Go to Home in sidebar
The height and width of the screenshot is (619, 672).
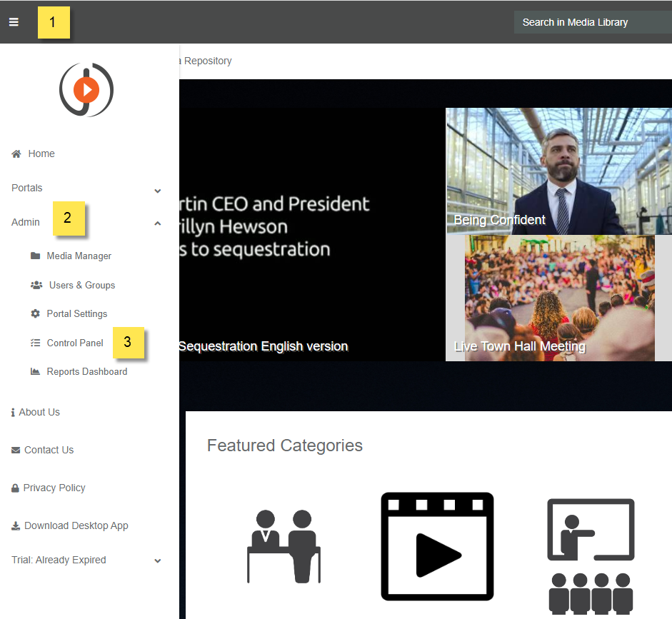pos(41,154)
